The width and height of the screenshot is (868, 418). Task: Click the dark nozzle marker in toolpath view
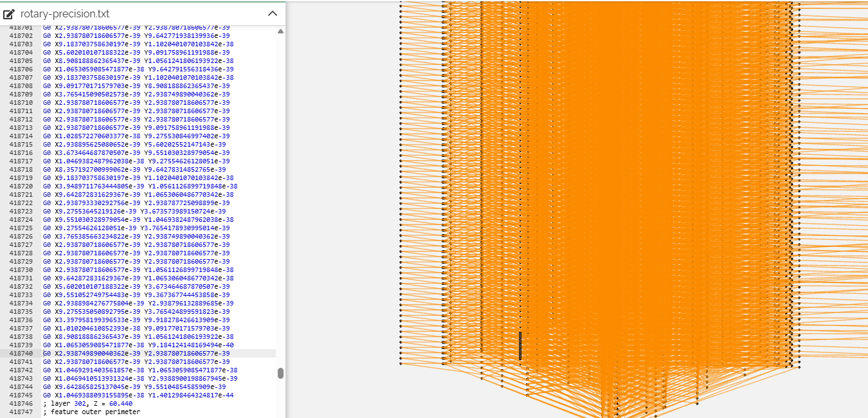520,345
